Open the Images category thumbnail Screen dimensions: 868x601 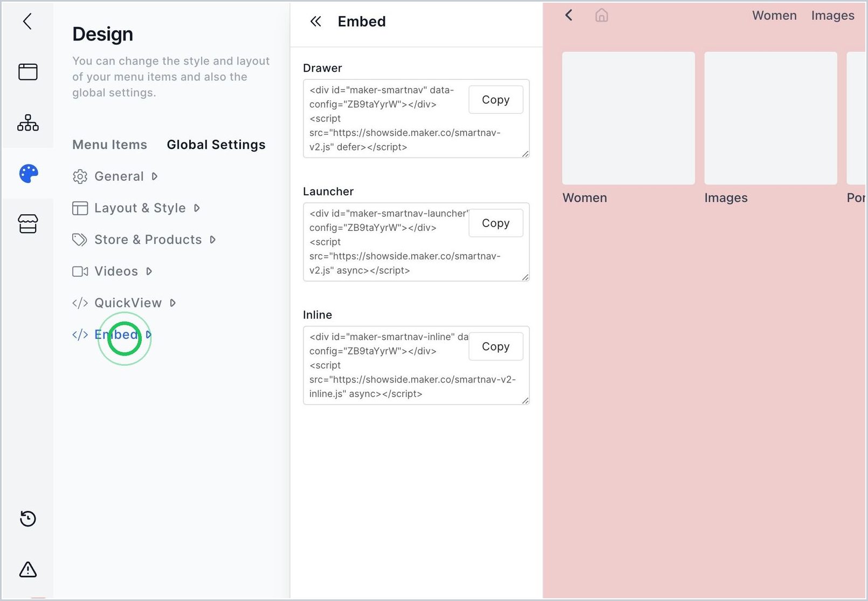771,118
